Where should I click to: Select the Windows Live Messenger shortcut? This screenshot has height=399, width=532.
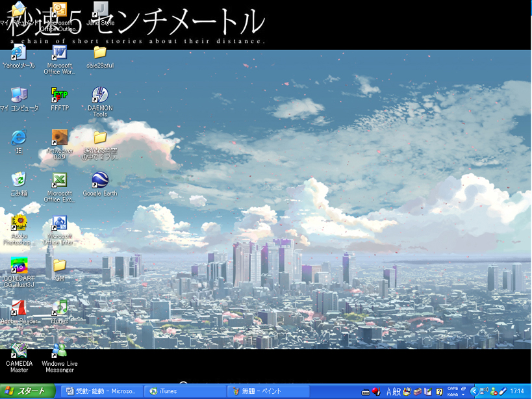tap(60, 358)
